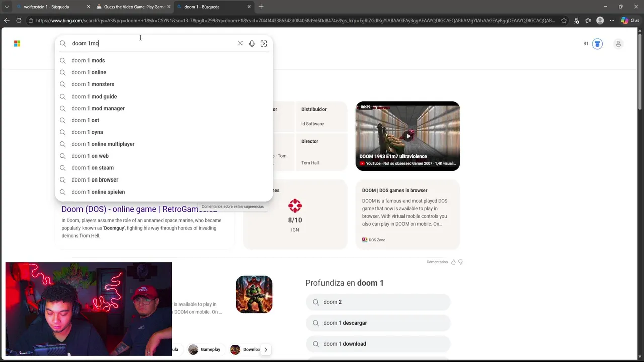Select suggestion doom 1 mod guide
The width and height of the screenshot is (644, 362).
pyautogui.click(x=164, y=97)
